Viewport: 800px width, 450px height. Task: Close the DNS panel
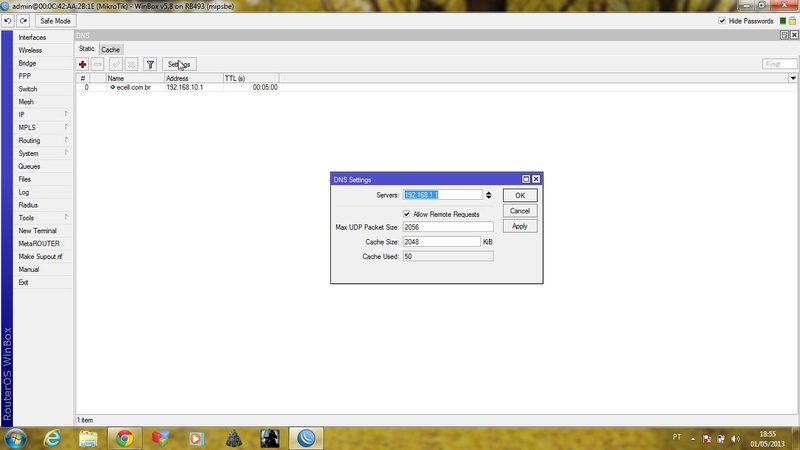[x=794, y=35]
